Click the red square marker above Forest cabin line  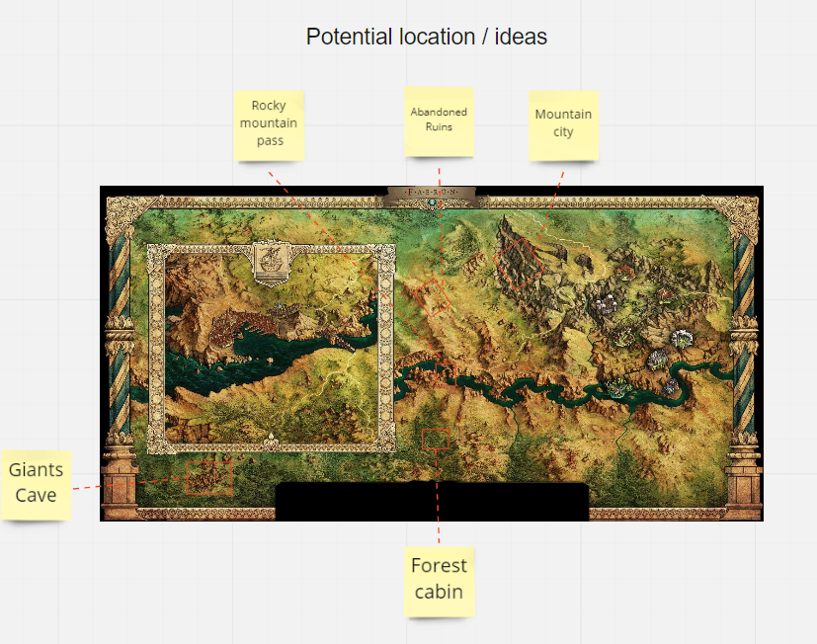[x=436, y=440]
